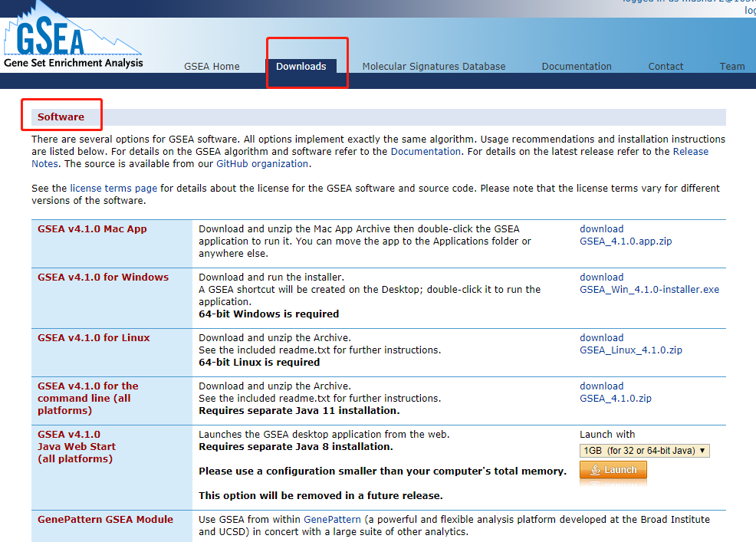Go to Molecular Signatures Database tab
The width and height of the screenshot is (756, 542).
pyautogui.click(x=434, y=67)
